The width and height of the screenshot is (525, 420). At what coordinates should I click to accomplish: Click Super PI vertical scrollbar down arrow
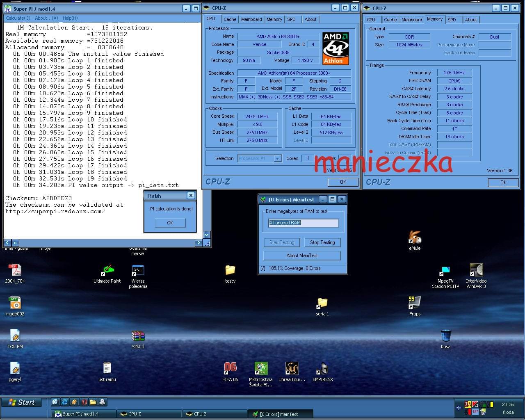(207, 235)
